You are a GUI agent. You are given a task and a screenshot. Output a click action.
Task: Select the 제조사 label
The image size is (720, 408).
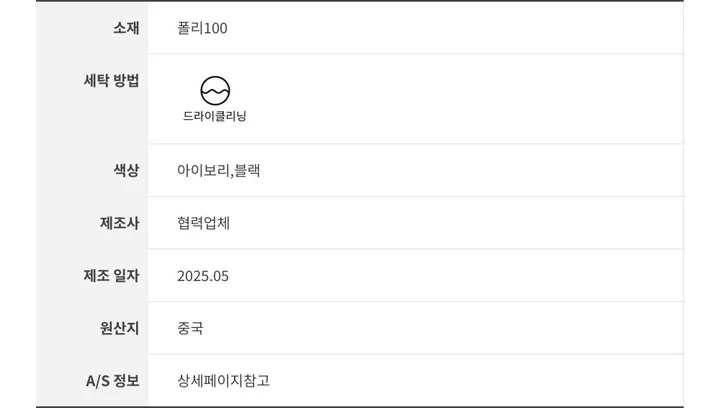(x=119, y=223)
